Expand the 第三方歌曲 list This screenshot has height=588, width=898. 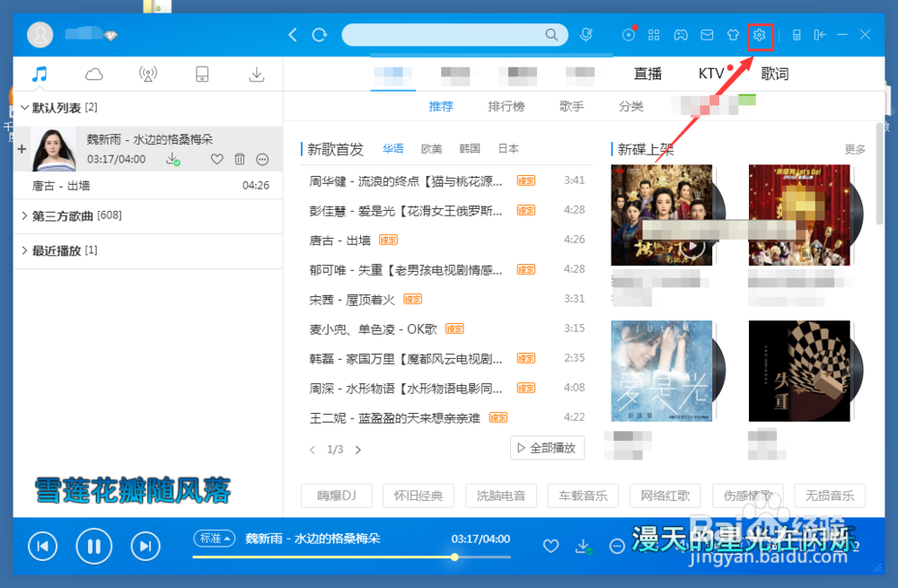[24, 215]
